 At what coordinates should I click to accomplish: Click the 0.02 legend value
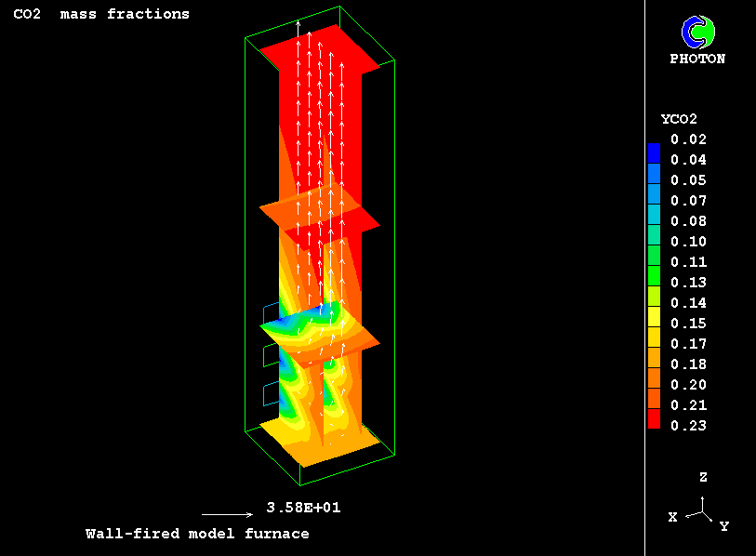coord(689,139)
